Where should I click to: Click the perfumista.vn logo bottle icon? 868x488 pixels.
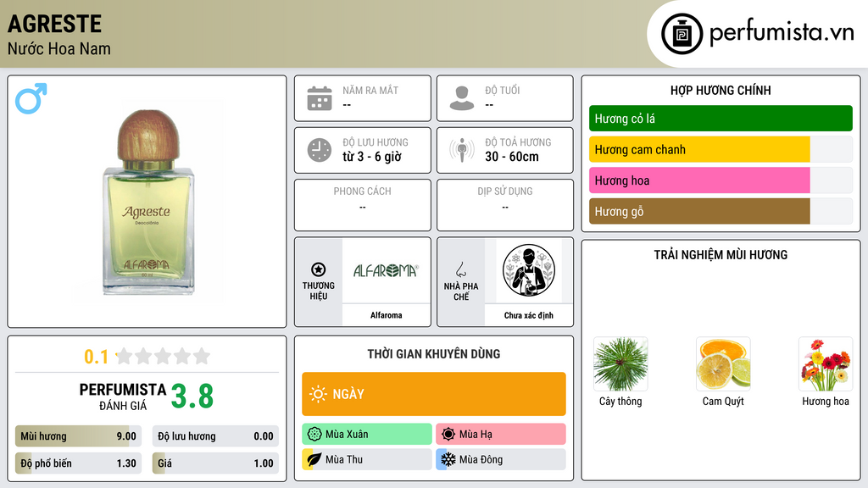pos(682,34)
